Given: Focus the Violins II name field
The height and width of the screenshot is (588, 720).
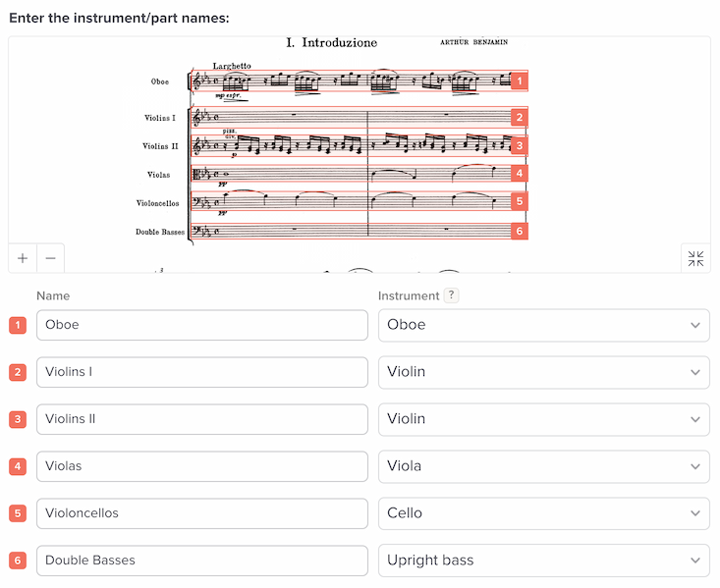Looking at the screenshot, I should point(202,419).
